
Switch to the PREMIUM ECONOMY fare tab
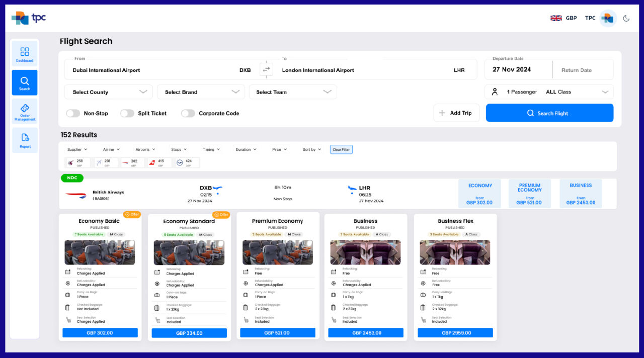[529, 193]
